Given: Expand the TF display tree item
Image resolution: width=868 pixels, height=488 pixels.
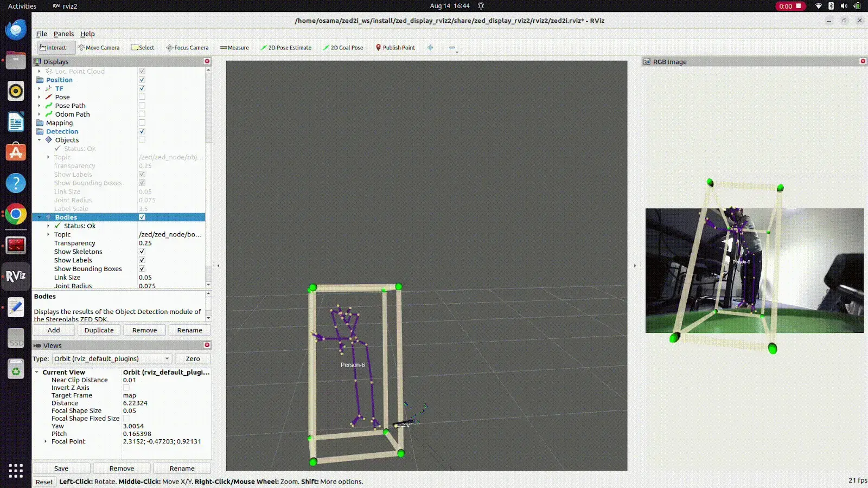Looking at the screenshot, I should tap(39, 88).
